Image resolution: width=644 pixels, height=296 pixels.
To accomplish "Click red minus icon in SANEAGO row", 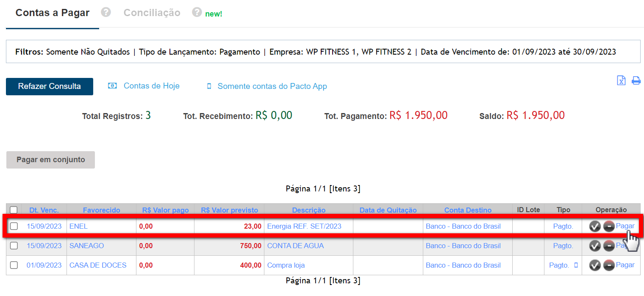I will point(609,246).
